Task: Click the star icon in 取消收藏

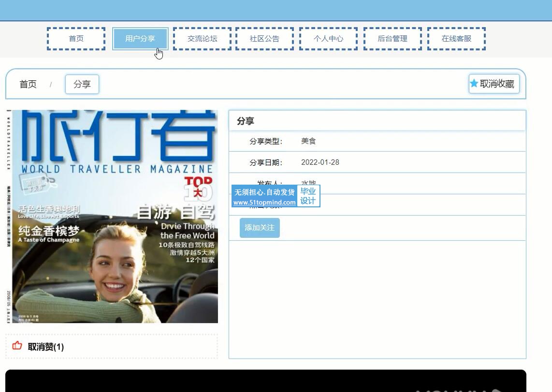Action: (x=474, y=84)
